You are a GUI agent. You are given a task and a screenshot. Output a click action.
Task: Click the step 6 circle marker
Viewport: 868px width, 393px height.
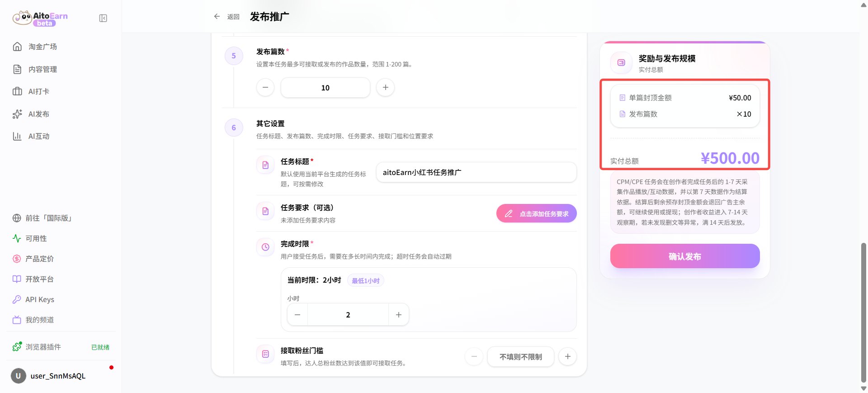pos(234,128)
